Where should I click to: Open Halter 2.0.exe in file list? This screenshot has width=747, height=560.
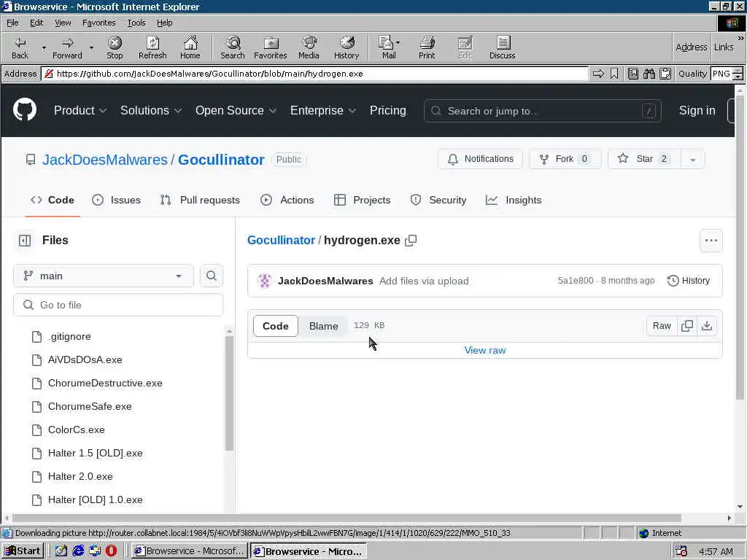coord(80,476)
